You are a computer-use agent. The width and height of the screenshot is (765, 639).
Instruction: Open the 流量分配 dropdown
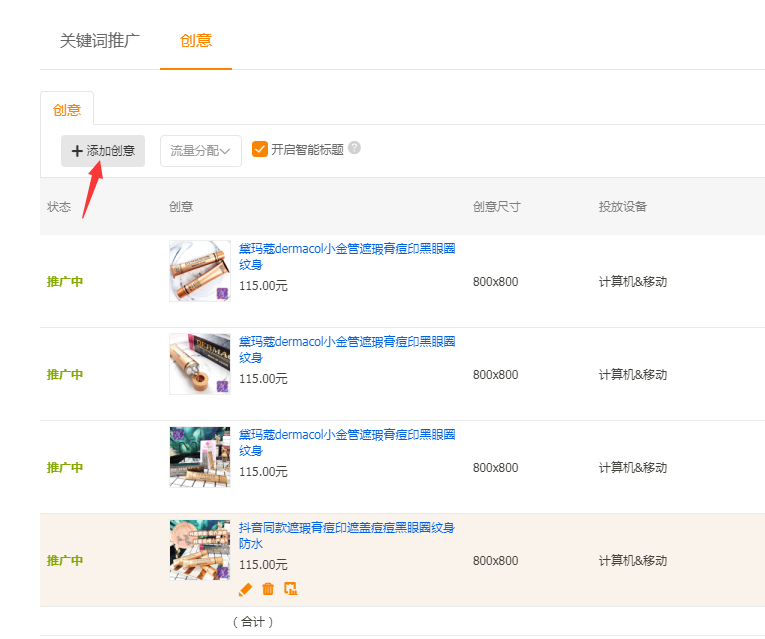click(x=201, y=151)
